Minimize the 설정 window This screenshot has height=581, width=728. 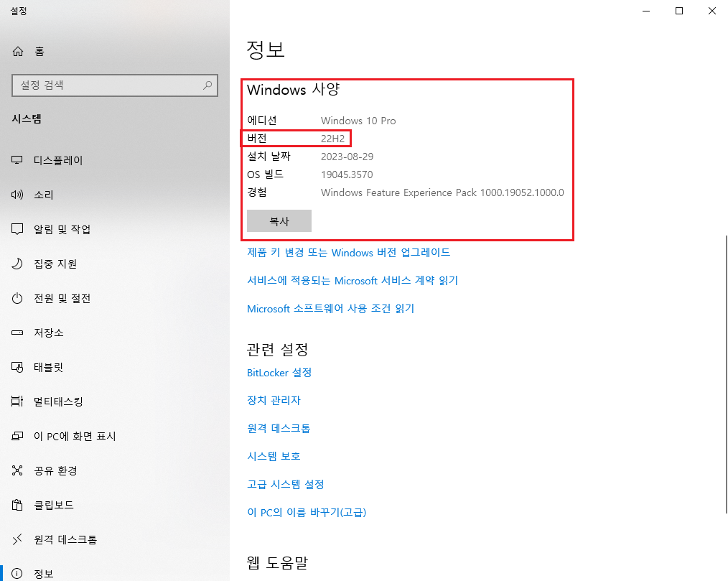click(x=646, y=11)
